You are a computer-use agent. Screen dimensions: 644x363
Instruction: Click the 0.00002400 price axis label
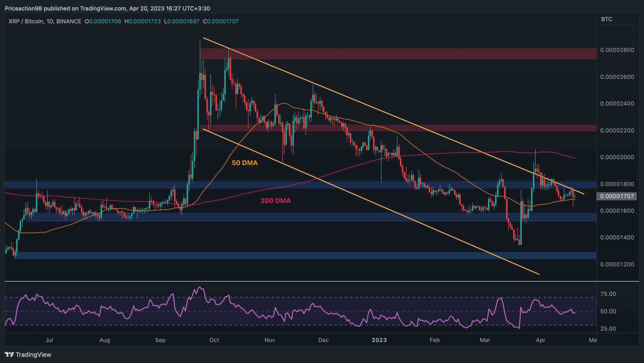pos(617,104)
